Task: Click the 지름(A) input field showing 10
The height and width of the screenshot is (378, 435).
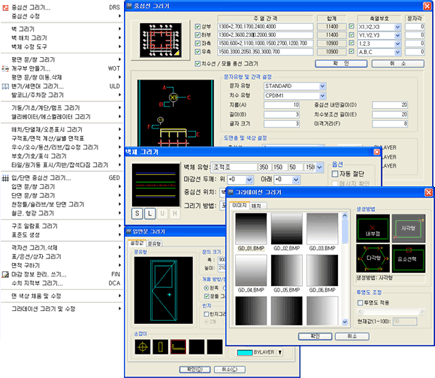Action: 282,105
